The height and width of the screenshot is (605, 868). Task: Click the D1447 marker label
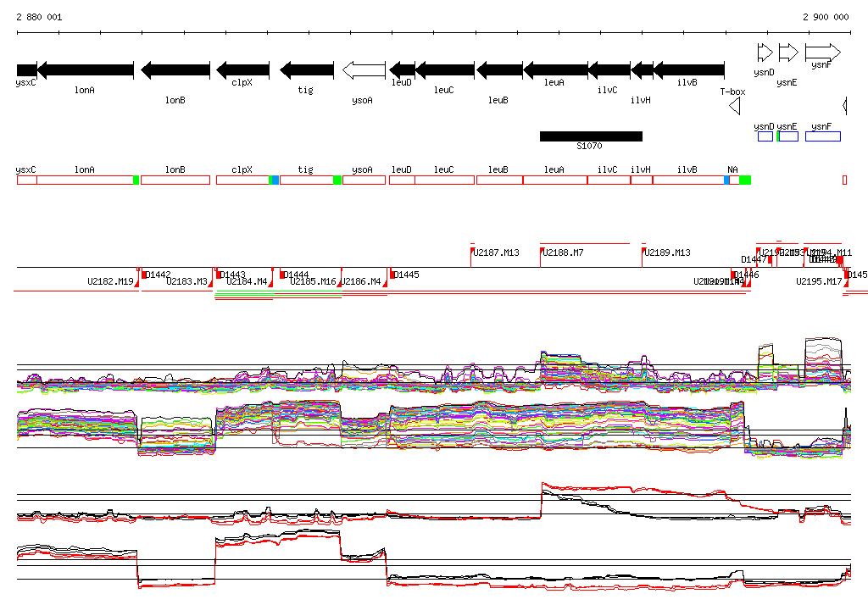[x=754, y=259]
